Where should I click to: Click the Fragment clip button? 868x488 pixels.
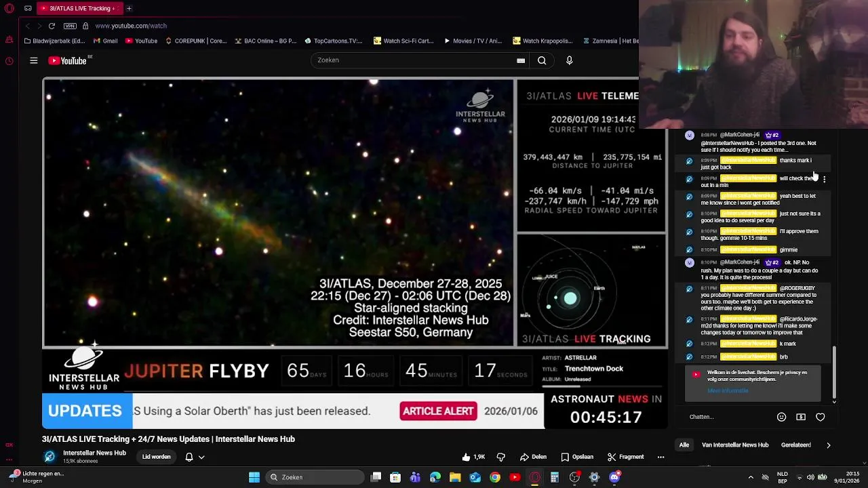point(625,457)
